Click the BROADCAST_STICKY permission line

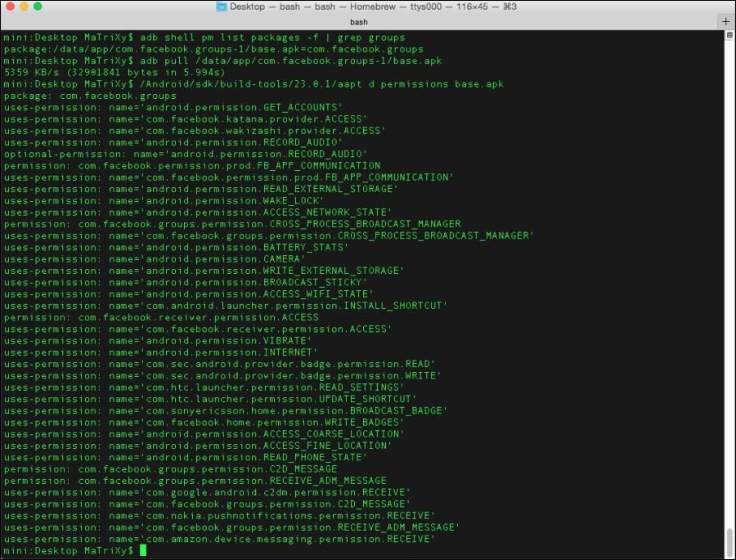(x=186, y=283)
